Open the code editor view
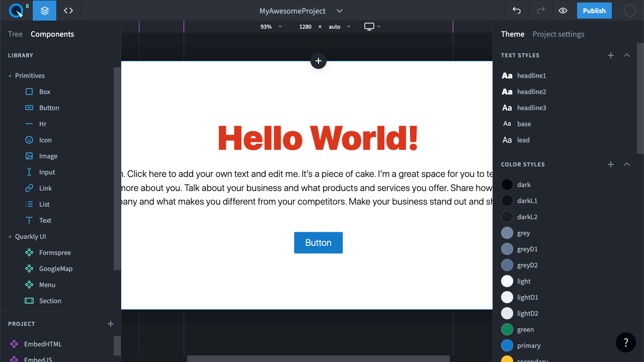644x362 pixels. point(68,11)
